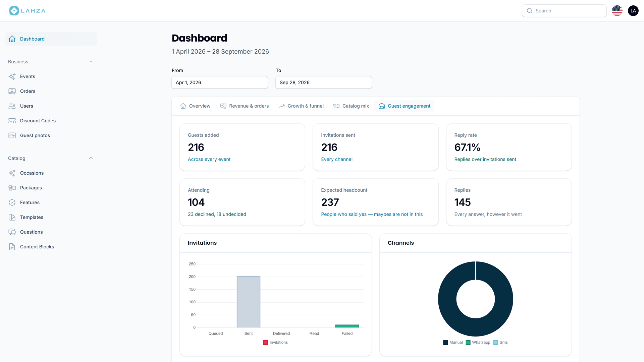Click the Content Blocks document icon

(x=12, y=247)
